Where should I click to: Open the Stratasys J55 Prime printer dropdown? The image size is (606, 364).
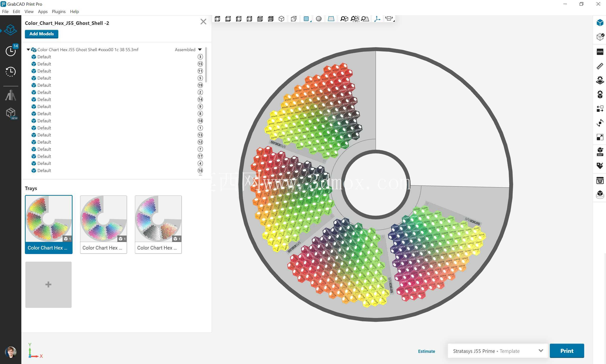pyautogui.click(x=498, y=351)
